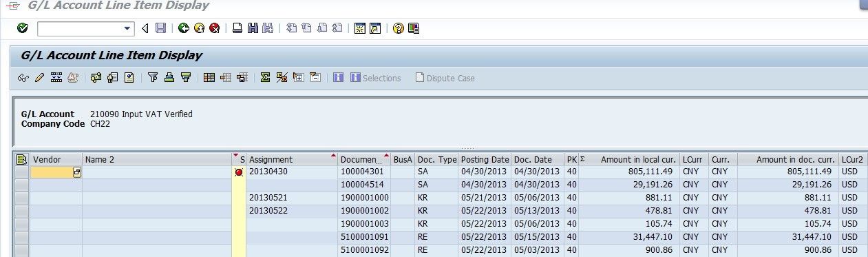This screenshot has width=868, height=257.
Task: Click the blue information icon left of Selections
Action: 339,78
